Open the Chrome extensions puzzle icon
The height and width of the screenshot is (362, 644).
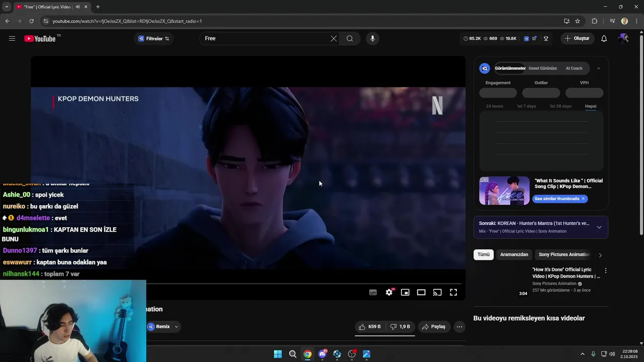(595, 21)
